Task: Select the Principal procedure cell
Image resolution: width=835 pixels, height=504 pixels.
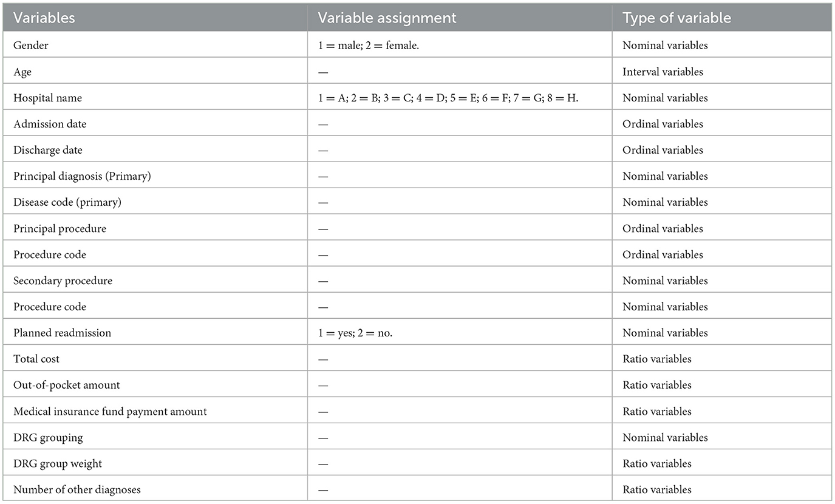Action: click(60, 228)
